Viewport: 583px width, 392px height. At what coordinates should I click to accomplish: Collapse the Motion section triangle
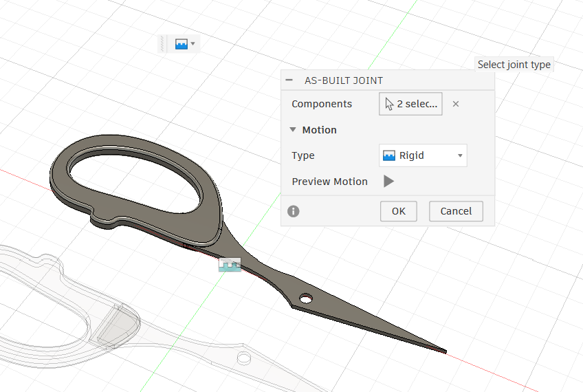point(293,130)
